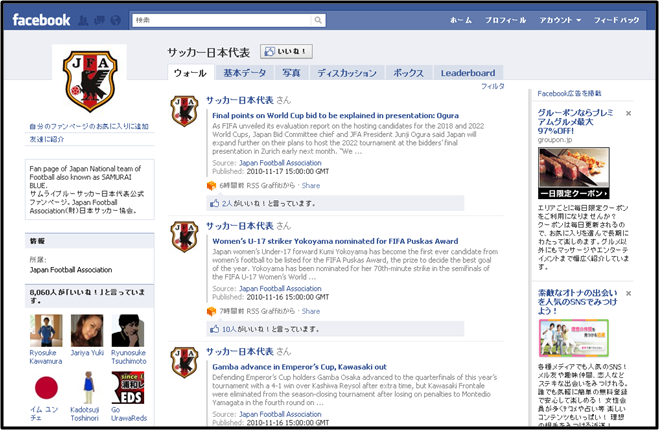The image size is (659, 430).
Task: Click Facebook広告を掲載 link
Action: coord(569,94)
